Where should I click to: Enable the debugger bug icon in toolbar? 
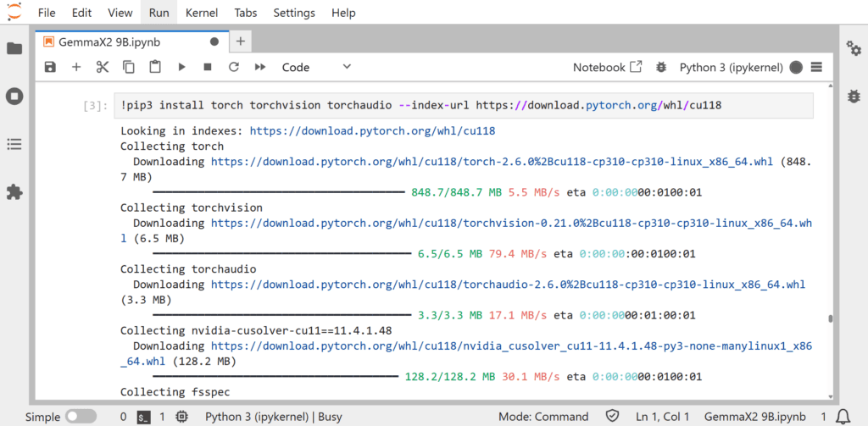click(661, 67)
